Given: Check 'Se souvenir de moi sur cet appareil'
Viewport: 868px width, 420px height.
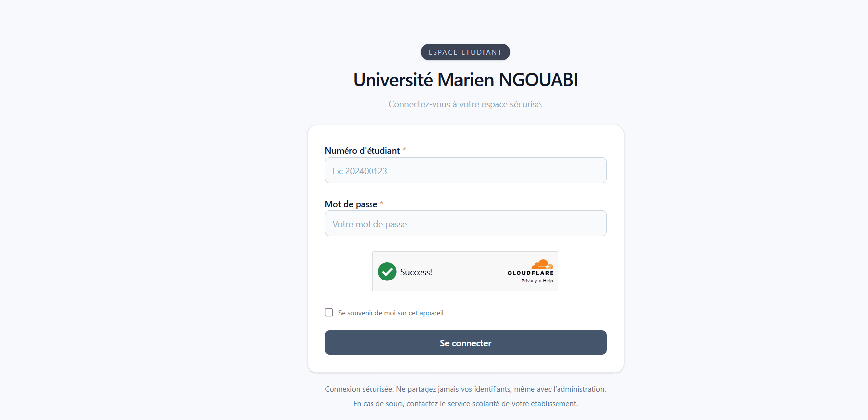Looking at the screenshot, I should pos(329,312).
